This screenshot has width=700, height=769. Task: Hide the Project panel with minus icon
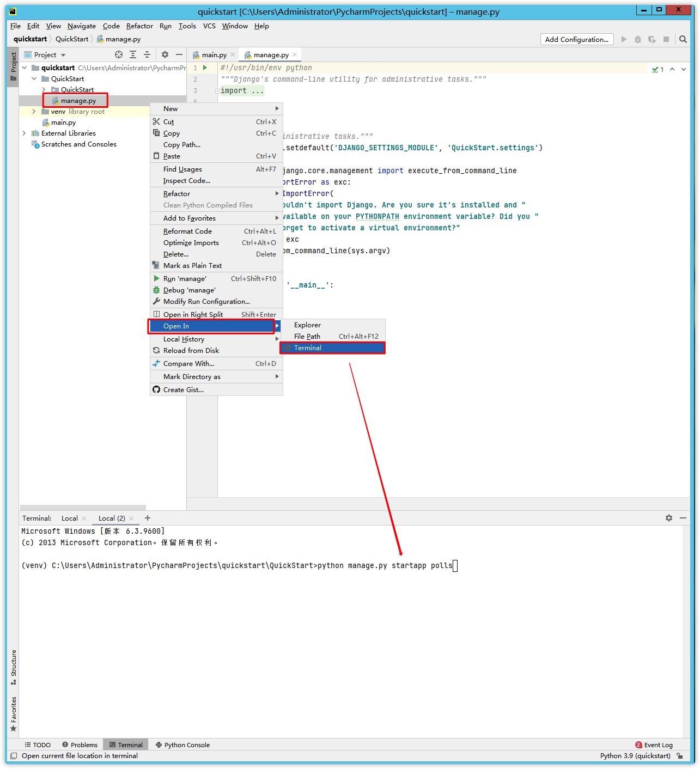179,54
